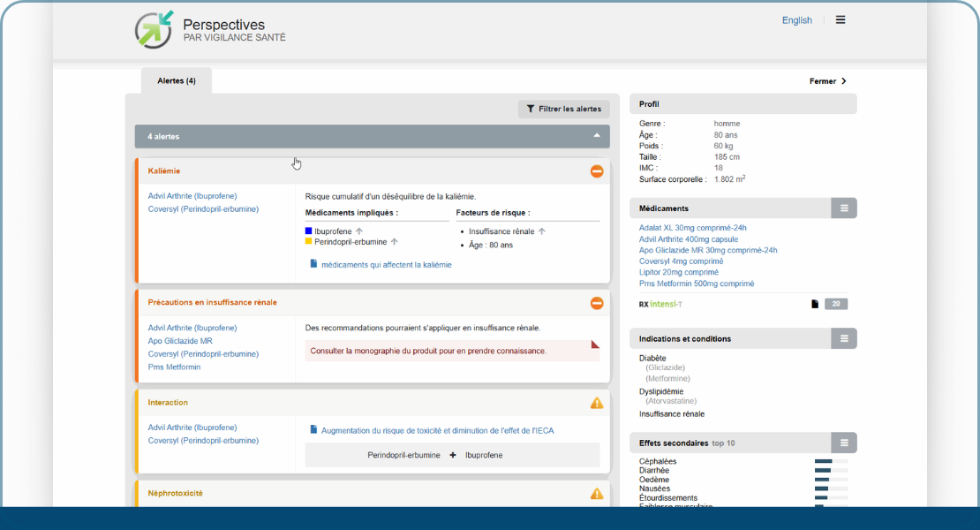Switch the interface language to English
Screen dimensions: 980x530
click(x=795, y=19)
